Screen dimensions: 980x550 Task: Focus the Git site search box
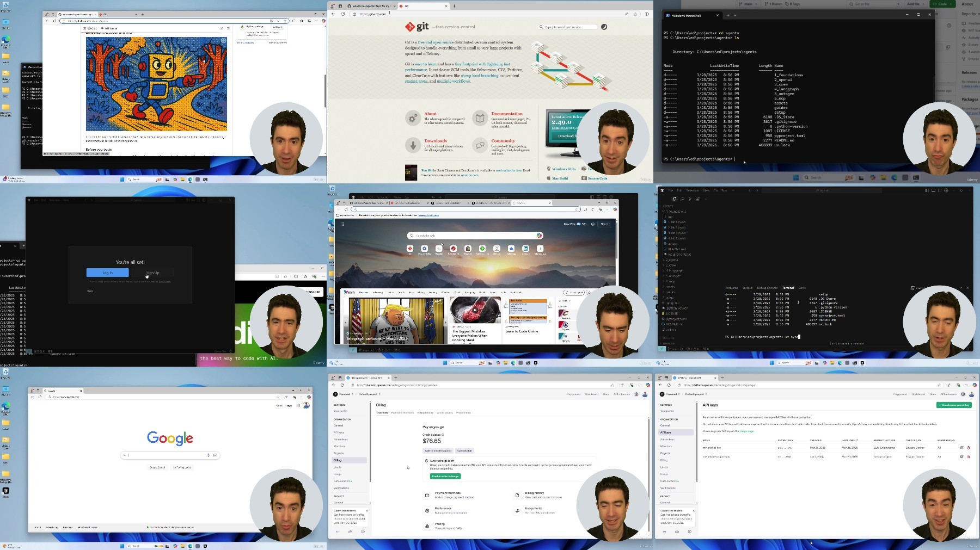point(567,27)
